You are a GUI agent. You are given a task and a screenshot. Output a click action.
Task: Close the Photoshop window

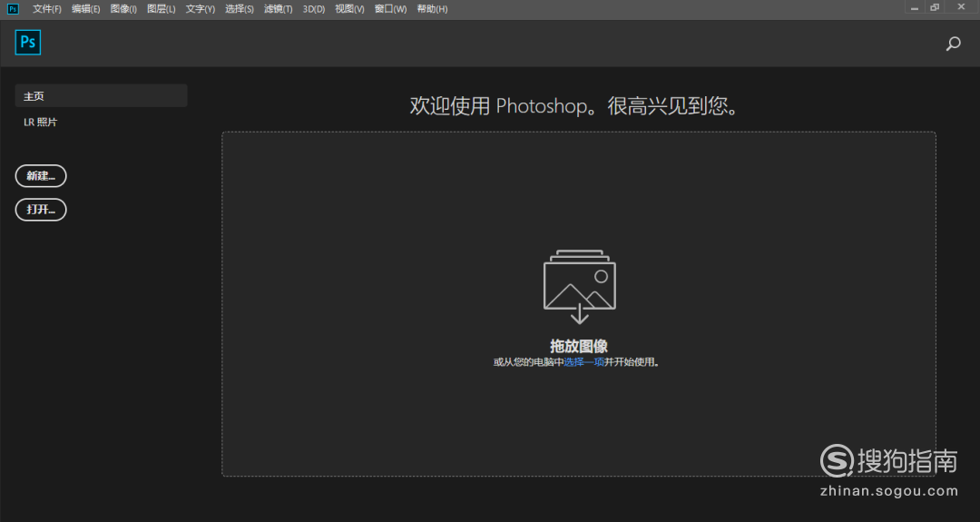tap(961, 7)
